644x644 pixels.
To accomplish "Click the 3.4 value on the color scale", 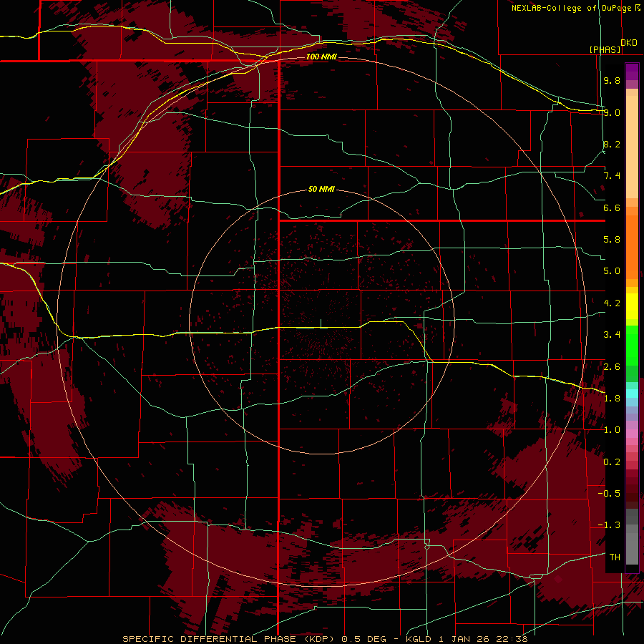I will [612, 334].
